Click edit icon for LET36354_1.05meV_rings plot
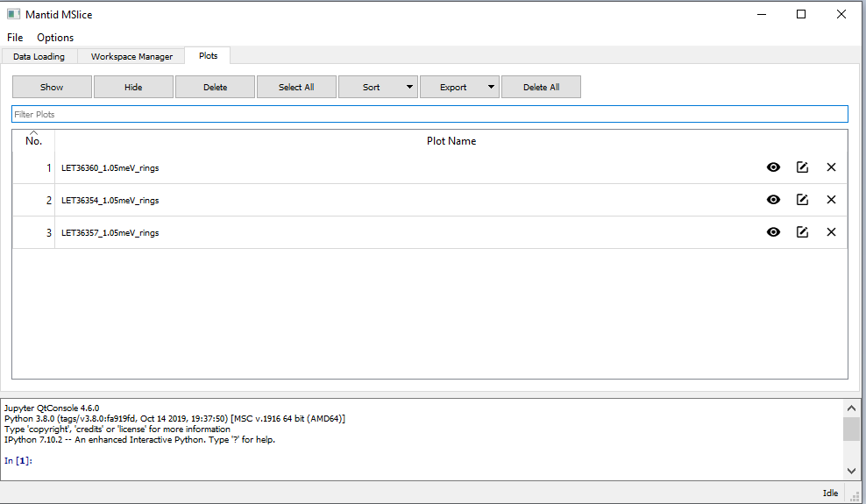The height and width of the screenshot is (504, 866). coord(802,200)
